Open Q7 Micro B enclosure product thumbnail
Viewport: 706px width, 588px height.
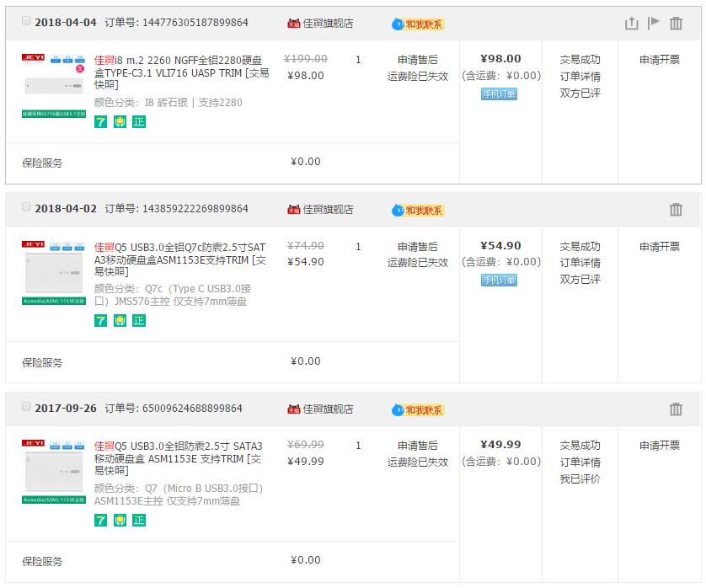[54, 472]
